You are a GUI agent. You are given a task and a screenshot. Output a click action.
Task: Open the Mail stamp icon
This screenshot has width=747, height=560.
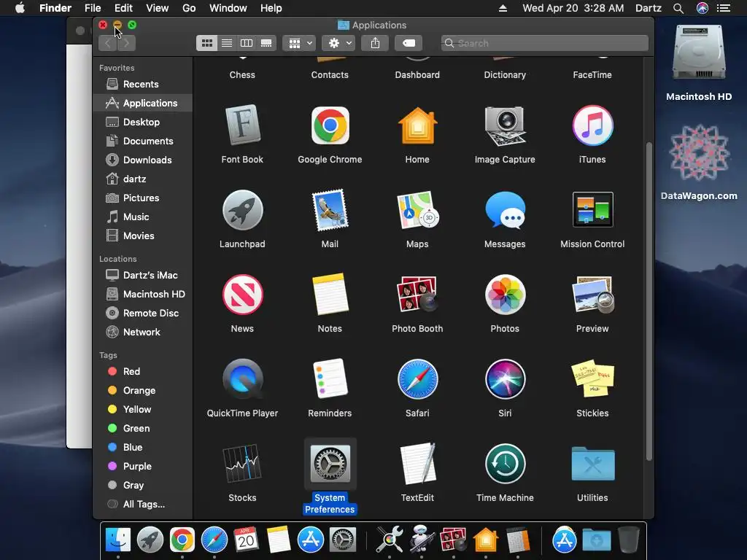pyautogui.click(x=330, y=210)
